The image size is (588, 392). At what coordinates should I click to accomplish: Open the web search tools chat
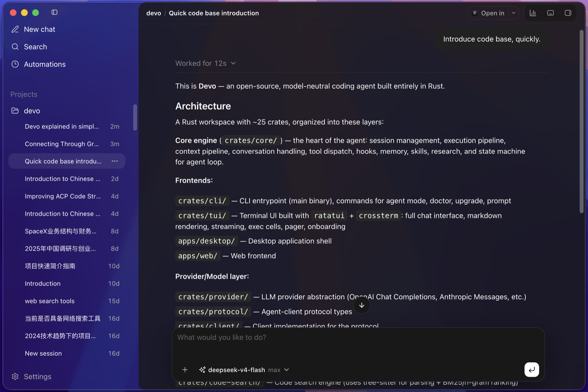[67, 301]
